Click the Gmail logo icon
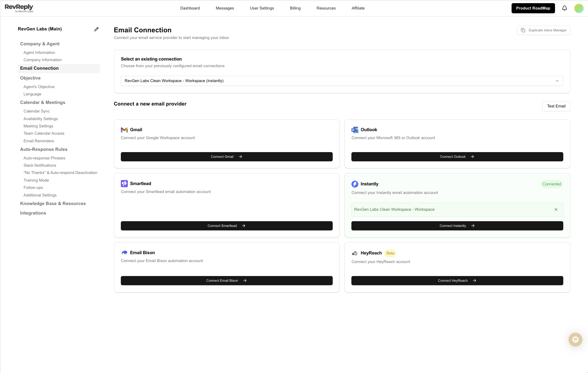Screen dimensions: 588x373 [124, 130]
